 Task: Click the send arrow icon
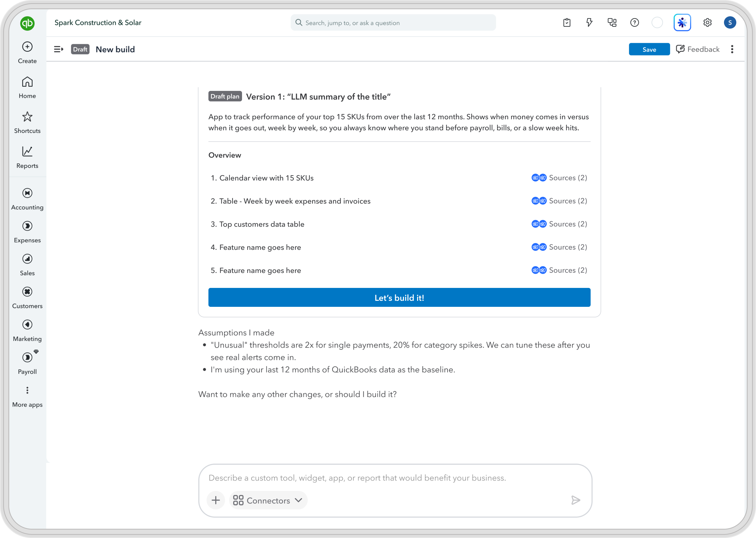tap(576, 500)
